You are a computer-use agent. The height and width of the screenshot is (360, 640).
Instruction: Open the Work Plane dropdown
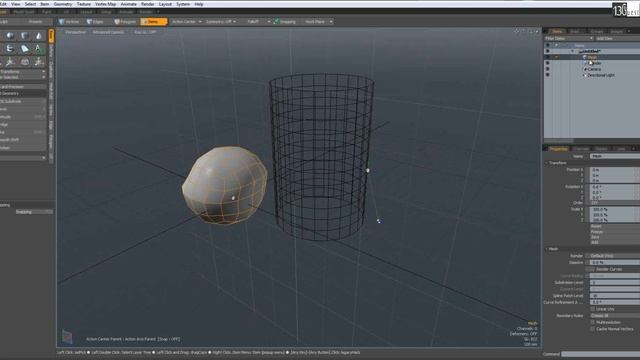(318, 22)
